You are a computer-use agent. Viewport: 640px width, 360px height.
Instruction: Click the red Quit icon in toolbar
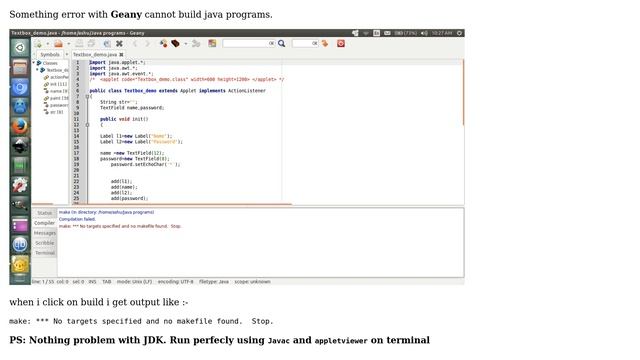341,43
